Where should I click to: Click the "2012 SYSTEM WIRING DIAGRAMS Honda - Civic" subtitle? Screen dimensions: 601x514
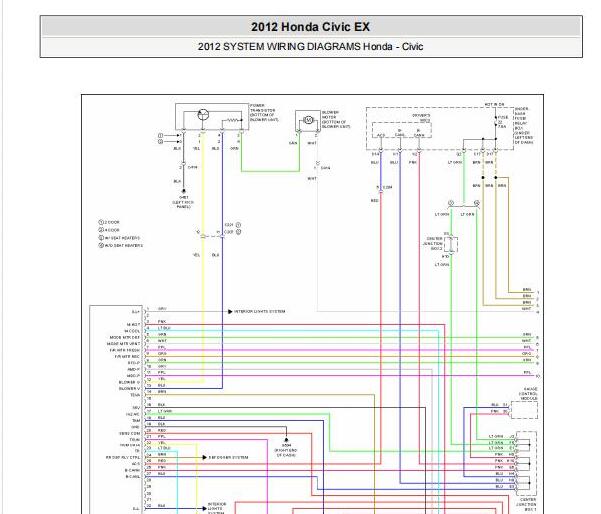click(x=310, y=47)
